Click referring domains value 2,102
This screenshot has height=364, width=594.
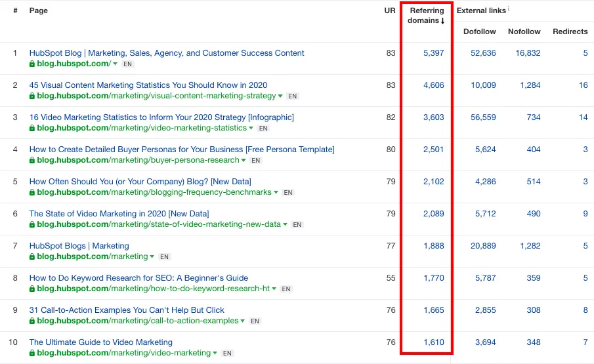tap(433, 182)
